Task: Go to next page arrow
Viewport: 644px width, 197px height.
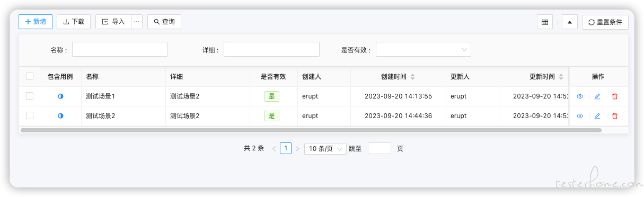Action: pyautogui.click(x=297, y=149)
